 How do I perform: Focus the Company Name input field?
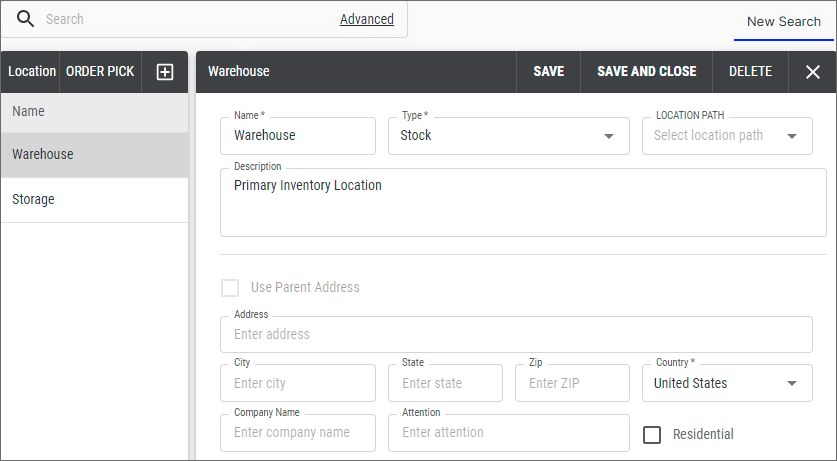point(297,433)
